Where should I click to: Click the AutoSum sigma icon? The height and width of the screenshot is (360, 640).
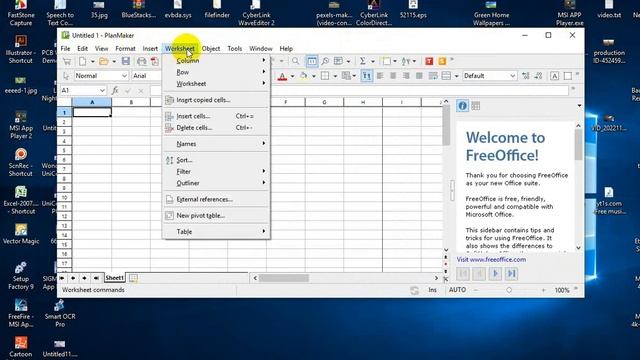pyautogui.click(x=362, y=61)
